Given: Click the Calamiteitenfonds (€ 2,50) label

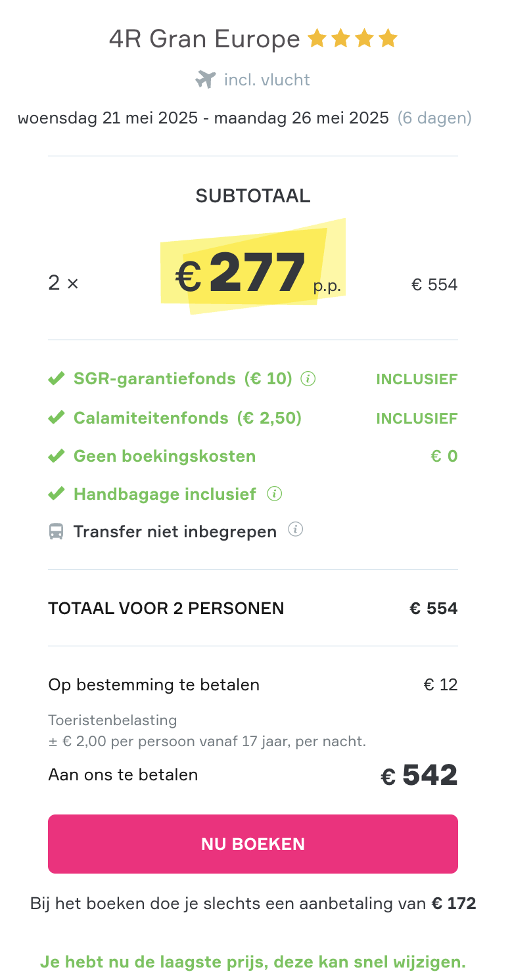Looking at the screenshot, I should tap(187, 418).
